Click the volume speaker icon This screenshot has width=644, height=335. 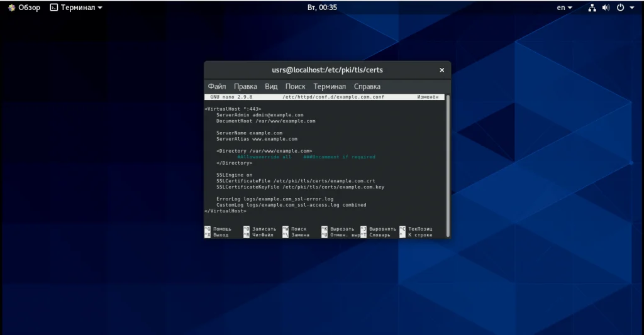tap(606, 8)
